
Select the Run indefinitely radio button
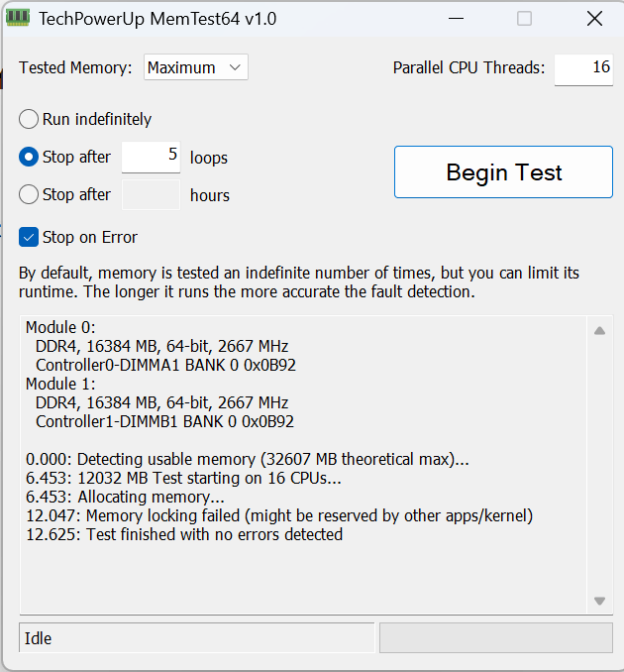29,119
